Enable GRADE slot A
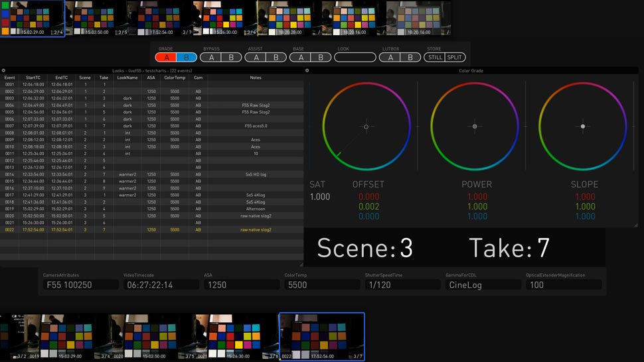 pyautogui.click(x=166, y=58)
